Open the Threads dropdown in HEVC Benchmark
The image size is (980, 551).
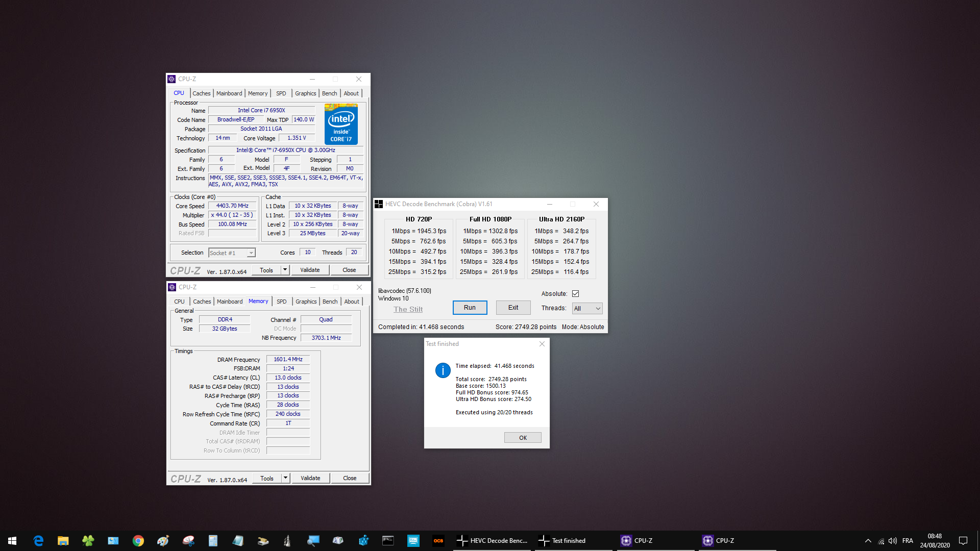coord(587,308)
